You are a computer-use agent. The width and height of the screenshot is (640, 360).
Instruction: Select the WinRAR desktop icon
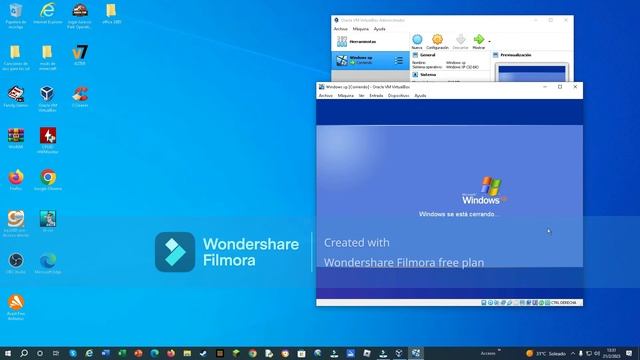[16, 138]
